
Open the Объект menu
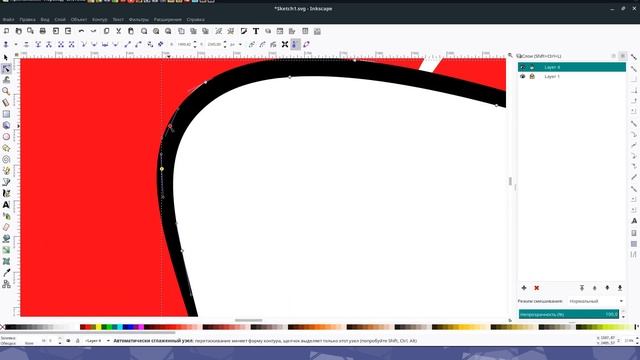click(x=78, y=19)
